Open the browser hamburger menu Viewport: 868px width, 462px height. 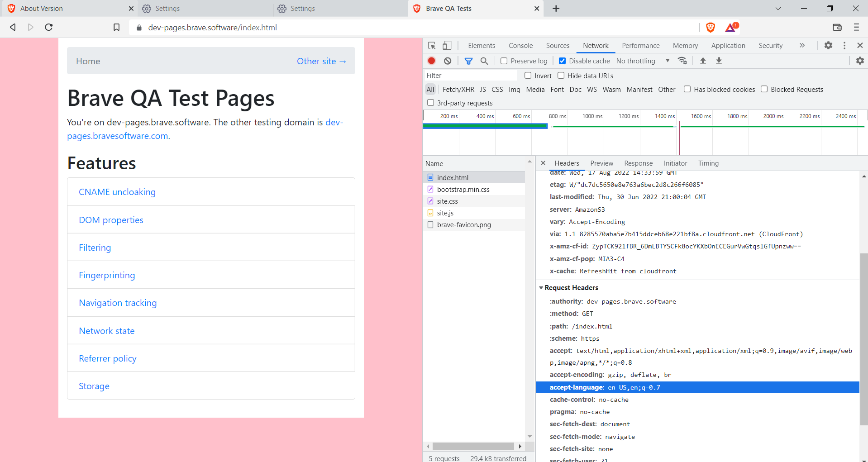point(856,28)
